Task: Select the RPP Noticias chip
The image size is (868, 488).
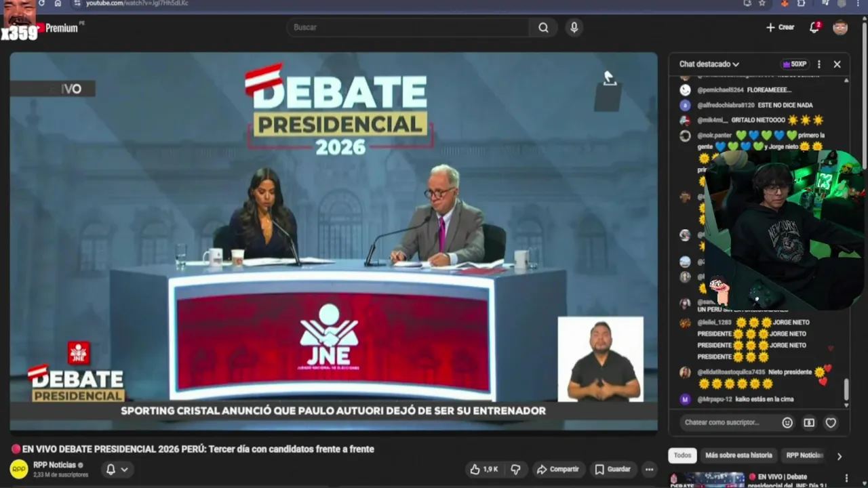Action: (x=804, y=455)
